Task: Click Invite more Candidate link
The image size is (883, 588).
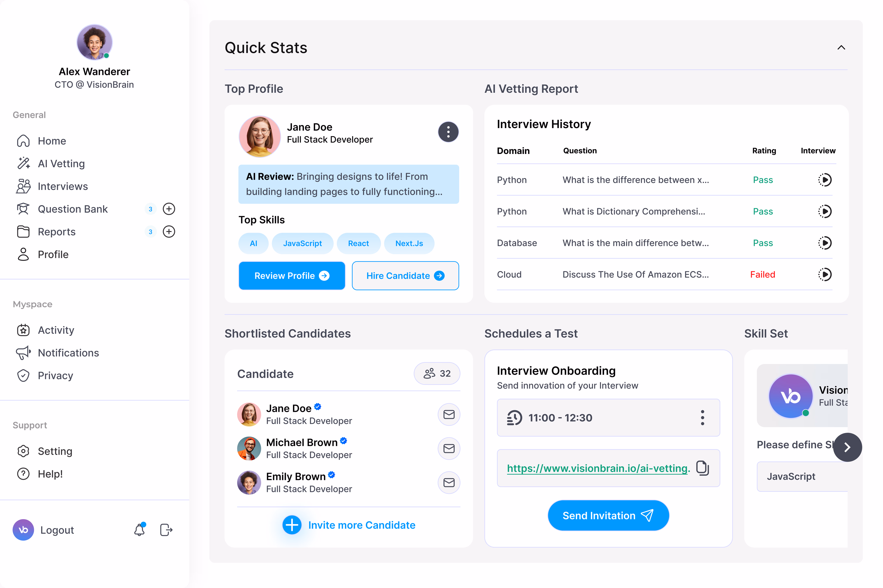Action: coord(362,525)
